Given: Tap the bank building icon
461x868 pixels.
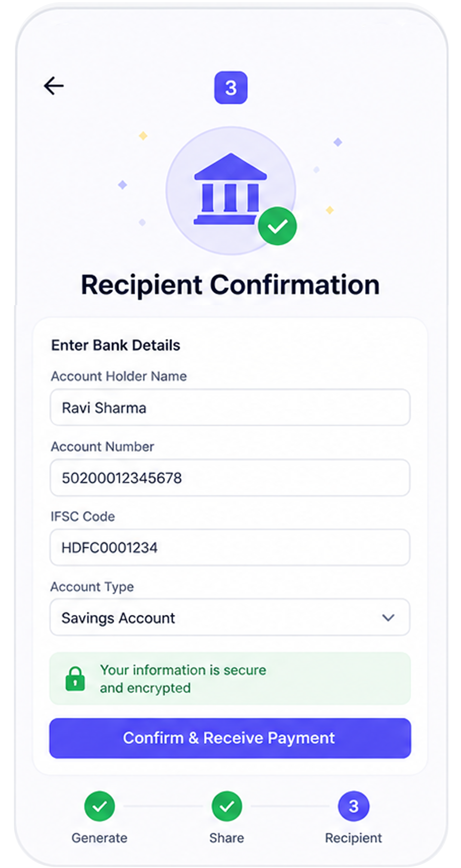Looking at the screenshot, I should 230,189.
